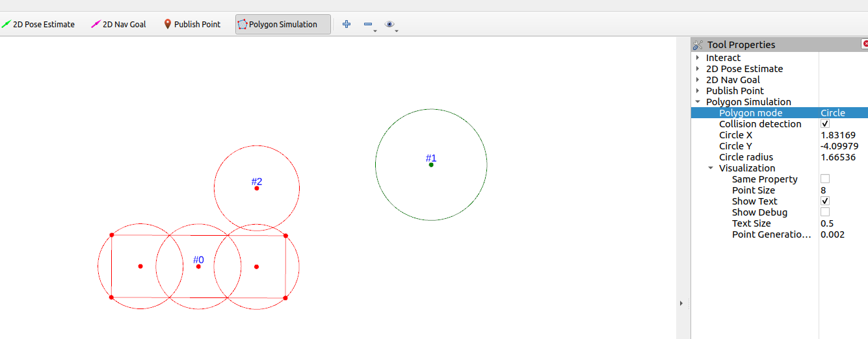The height and width of the screenshot is (339, 868).
Task: Click the Tool Properties wrench icon
Action: (698, 45)
